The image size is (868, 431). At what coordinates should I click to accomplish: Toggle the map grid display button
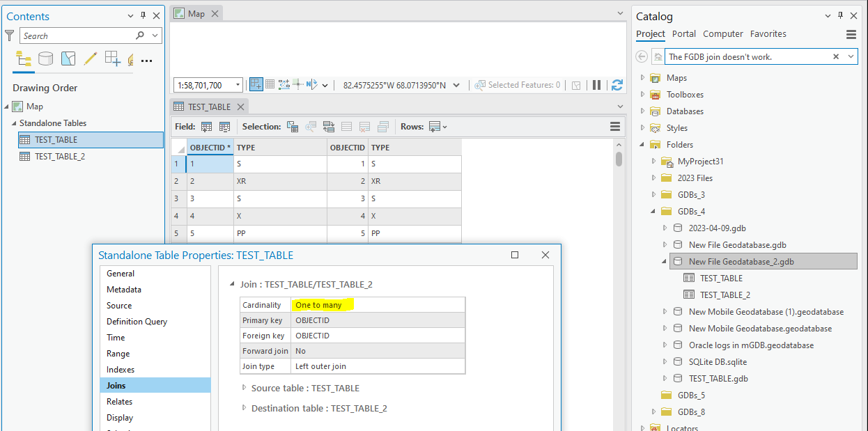click(x=270, y=85)
